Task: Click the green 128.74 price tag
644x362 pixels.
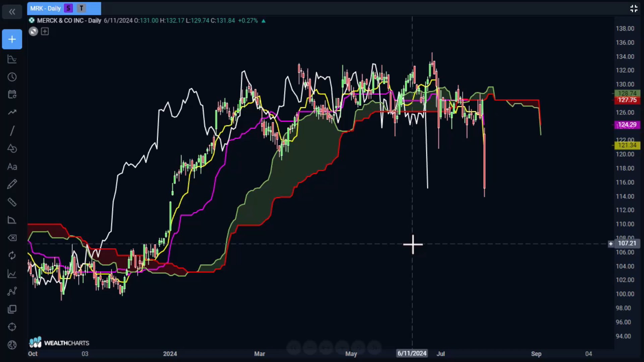Action: (x=627, y=93)
